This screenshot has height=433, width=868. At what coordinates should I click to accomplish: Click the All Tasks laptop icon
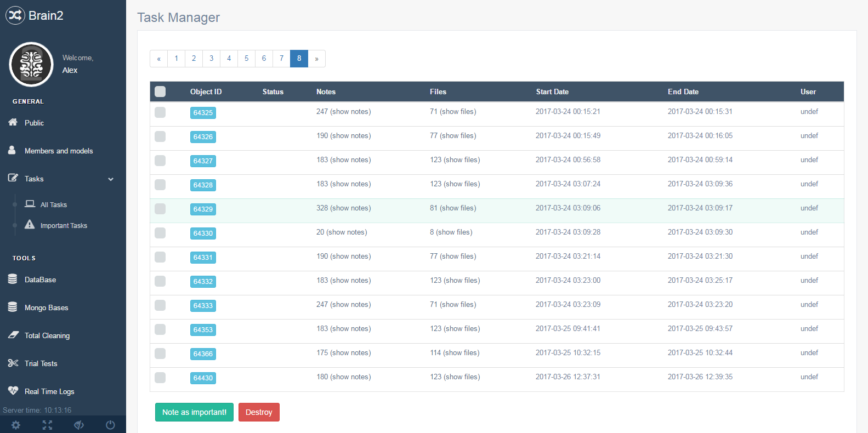(30, 204)
